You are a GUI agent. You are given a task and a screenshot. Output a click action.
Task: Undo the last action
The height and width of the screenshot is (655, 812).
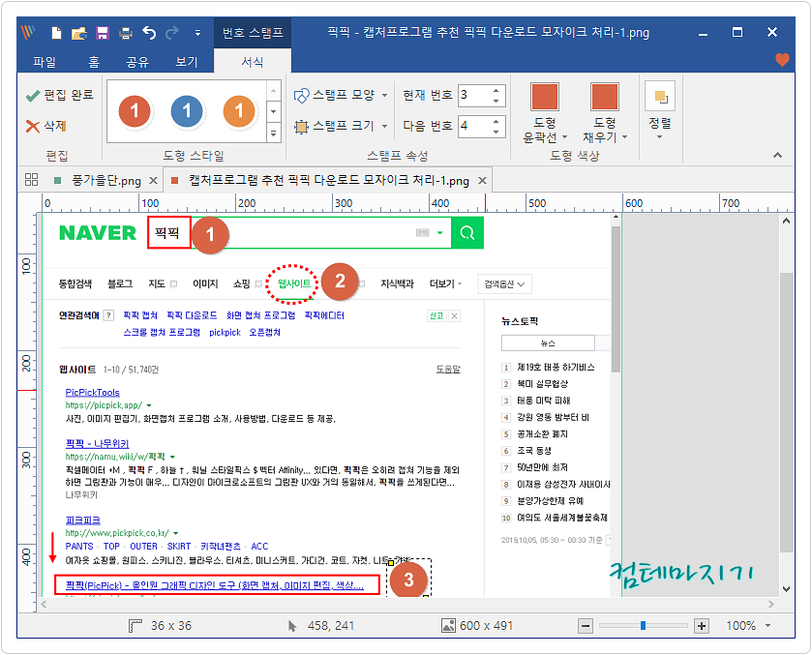coord(149,33)
